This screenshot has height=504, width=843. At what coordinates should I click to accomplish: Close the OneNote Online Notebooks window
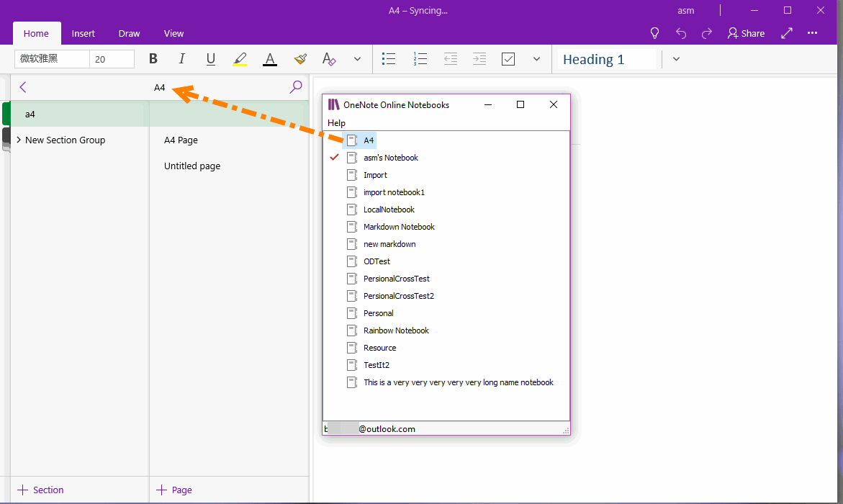pyautogui.click(x=553, y=104)
